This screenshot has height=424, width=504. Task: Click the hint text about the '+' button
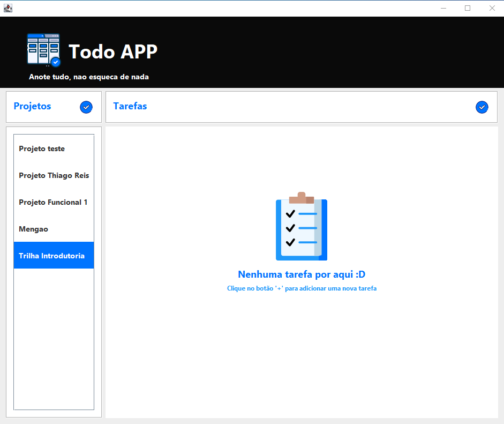302,288
